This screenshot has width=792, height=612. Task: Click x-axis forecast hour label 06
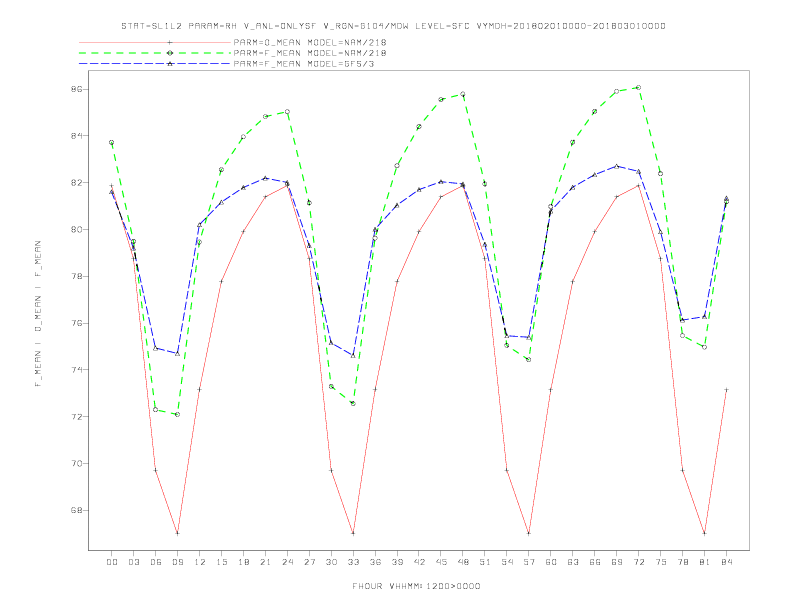point(156,562)
